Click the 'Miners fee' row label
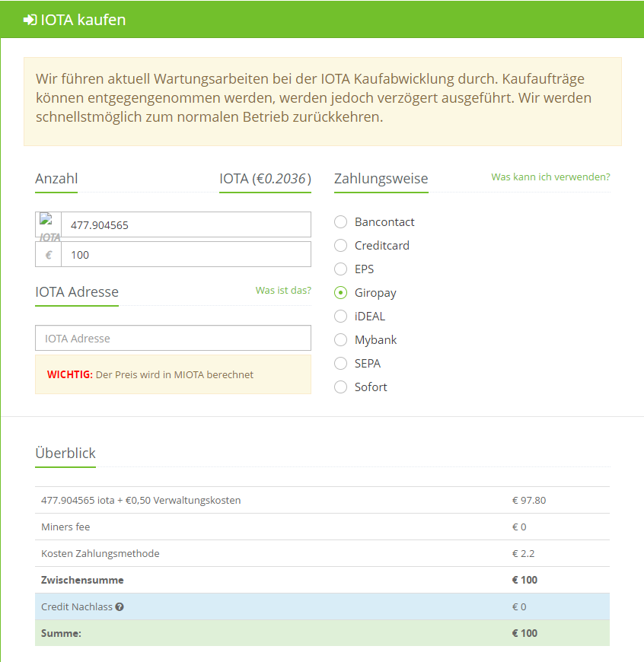This screenshot has height=662, width=644. pyautogui.click(x=65, y=527)
